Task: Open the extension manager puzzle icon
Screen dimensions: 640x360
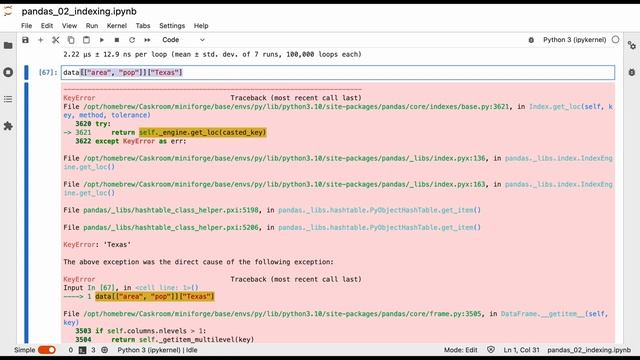Action: (x=8, y=126)
